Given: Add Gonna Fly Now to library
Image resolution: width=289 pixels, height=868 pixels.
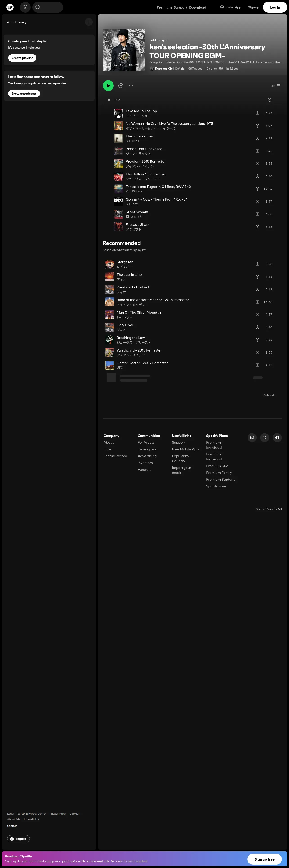Looking at the screenshot, I should [257, 201].
